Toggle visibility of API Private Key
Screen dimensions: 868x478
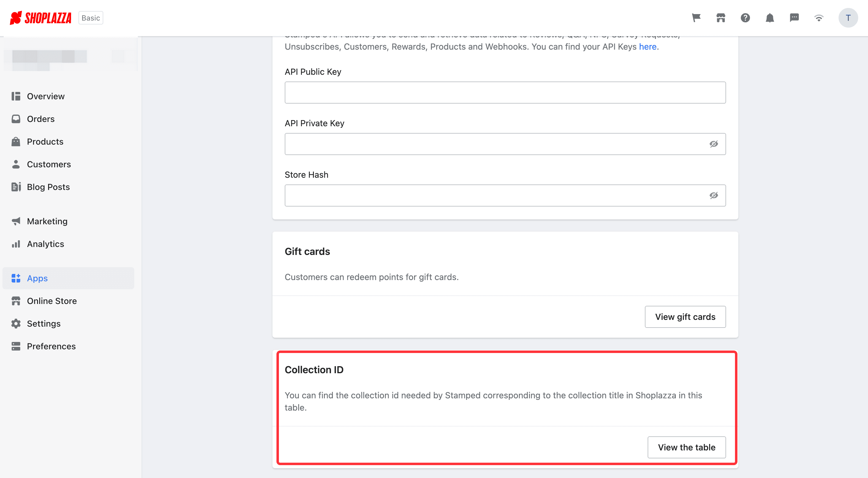(714, 144)
